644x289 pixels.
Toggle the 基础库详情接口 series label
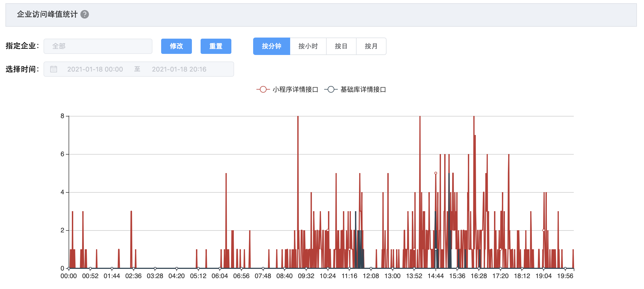point(363,89)
